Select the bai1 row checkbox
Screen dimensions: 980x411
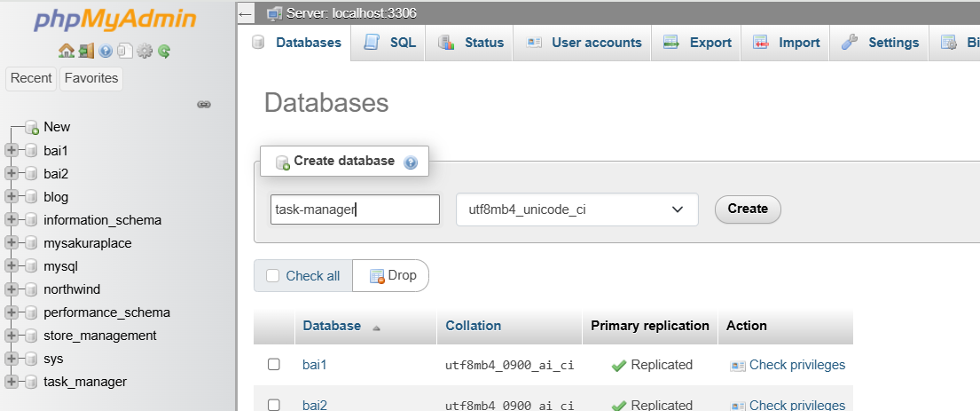[274, 365]
